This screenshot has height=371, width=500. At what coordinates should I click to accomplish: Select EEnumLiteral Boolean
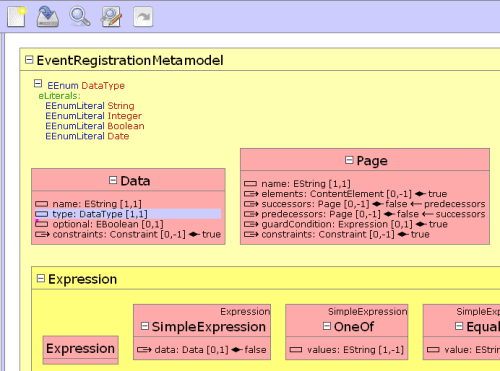[x=95, y=126]
